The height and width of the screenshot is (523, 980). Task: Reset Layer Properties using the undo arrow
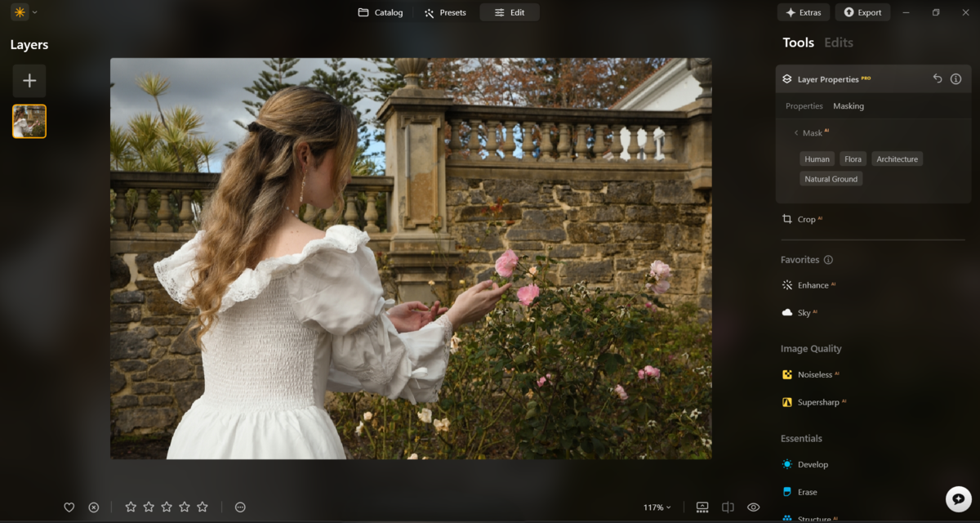pos(937,78)
